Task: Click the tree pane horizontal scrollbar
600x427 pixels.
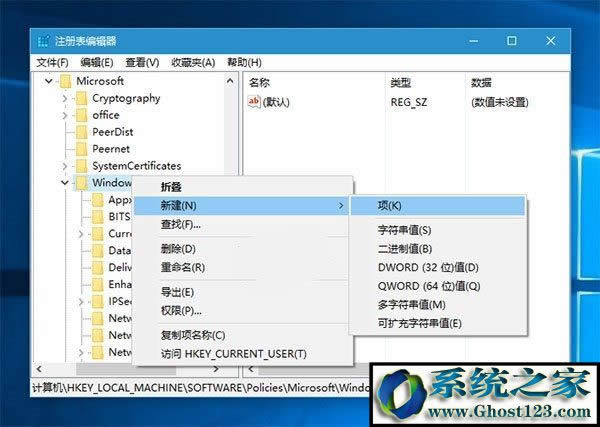Action: pyautogui.click(x=130, y=368)
